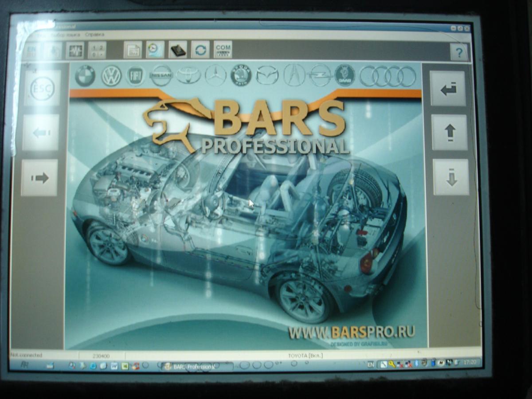The image size is (532, 399).
Task: Open the COM port settings icon
Action: (223, 50)
